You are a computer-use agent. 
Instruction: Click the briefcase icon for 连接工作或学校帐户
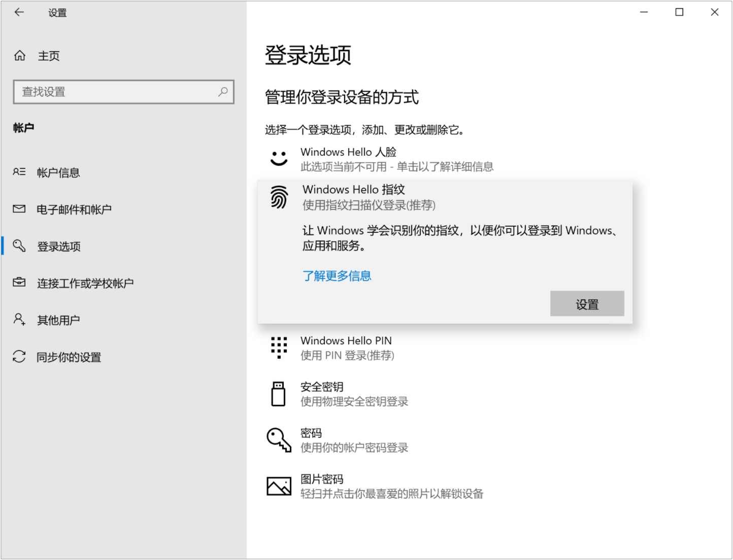[19, 283]
